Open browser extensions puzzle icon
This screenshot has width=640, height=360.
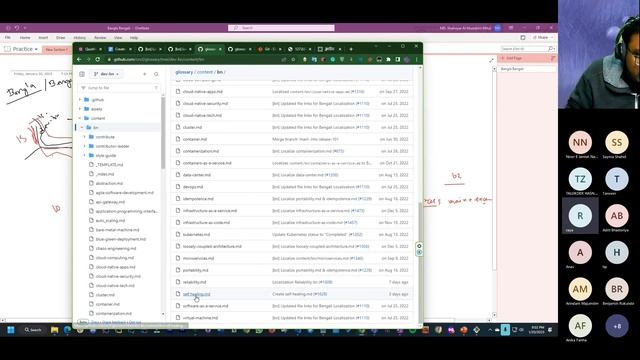point(388,60)
